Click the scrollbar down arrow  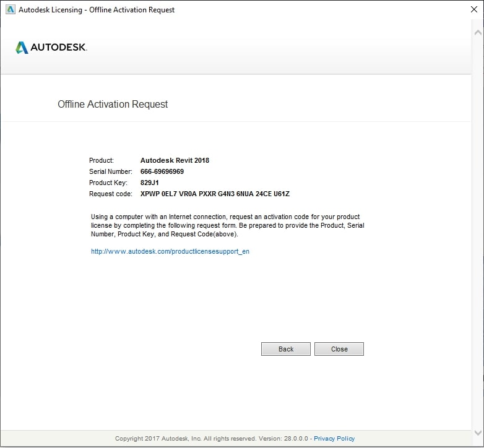click(477, 433)
